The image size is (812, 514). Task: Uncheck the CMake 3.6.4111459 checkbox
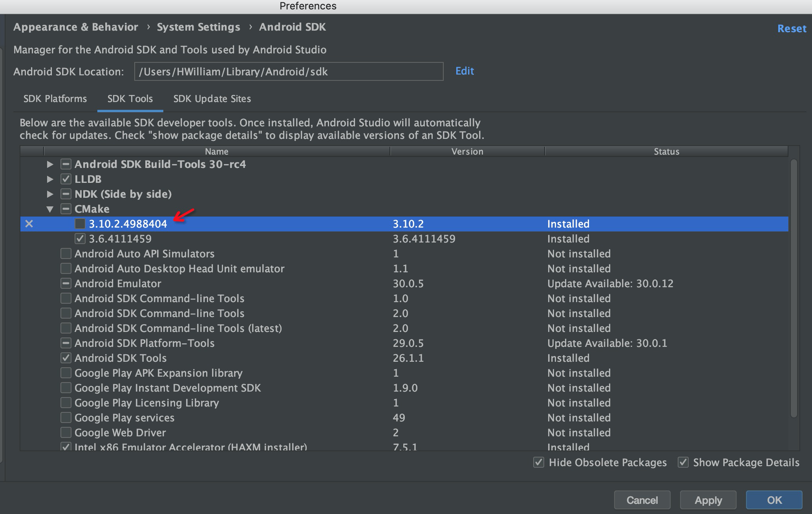80,239
